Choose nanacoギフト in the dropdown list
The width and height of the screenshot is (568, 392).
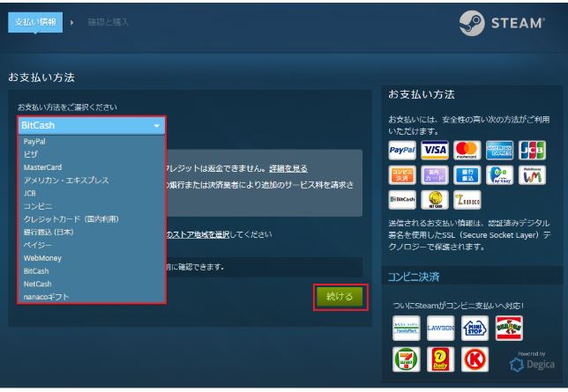coord(46,297)
